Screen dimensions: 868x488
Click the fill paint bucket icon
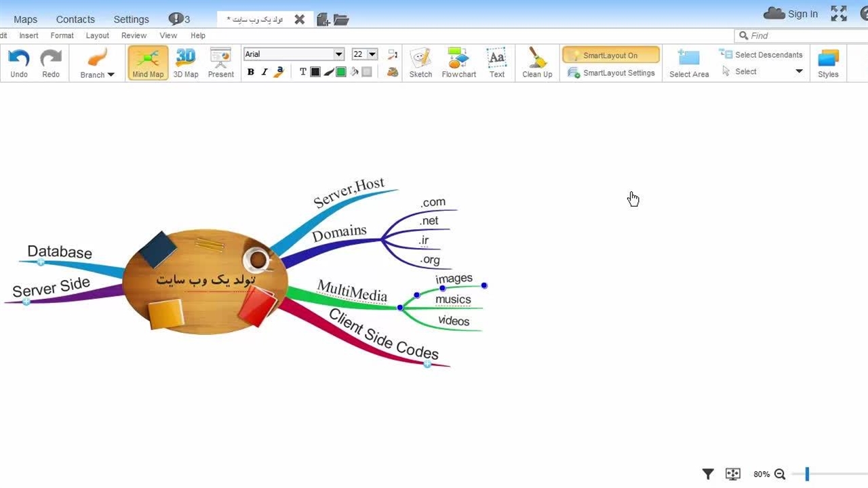(x=354, y=72)
